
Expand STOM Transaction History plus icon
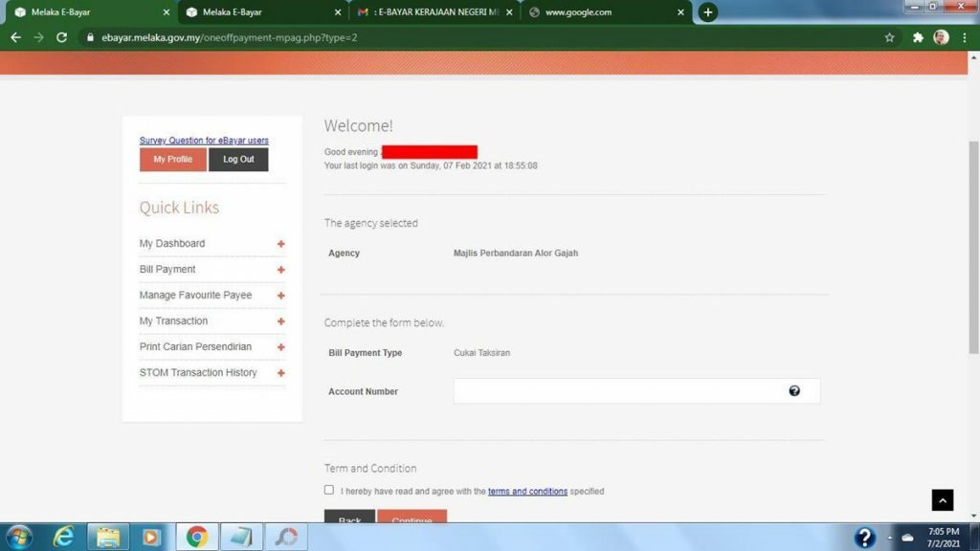[x=280, y=373]
